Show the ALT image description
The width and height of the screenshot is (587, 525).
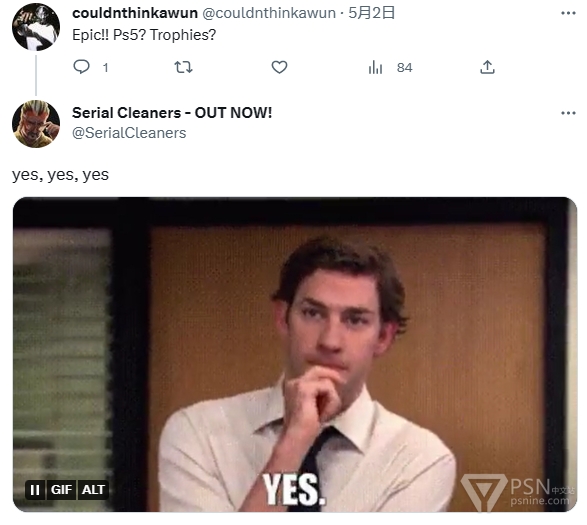[x=93, y=490]
